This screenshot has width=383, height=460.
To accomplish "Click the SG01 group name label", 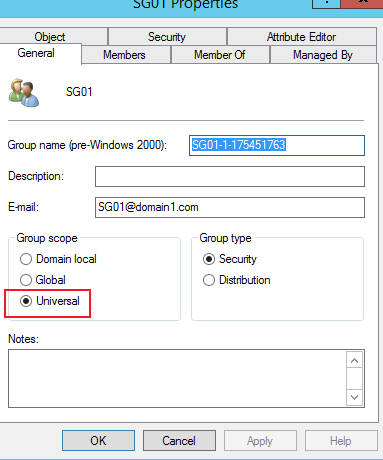I will 79,92.
